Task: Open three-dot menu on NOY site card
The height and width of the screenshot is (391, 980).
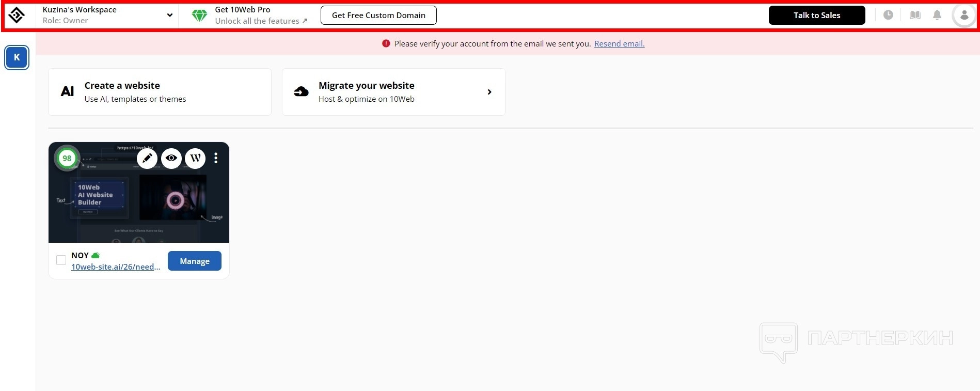Action: coord(216,158)
